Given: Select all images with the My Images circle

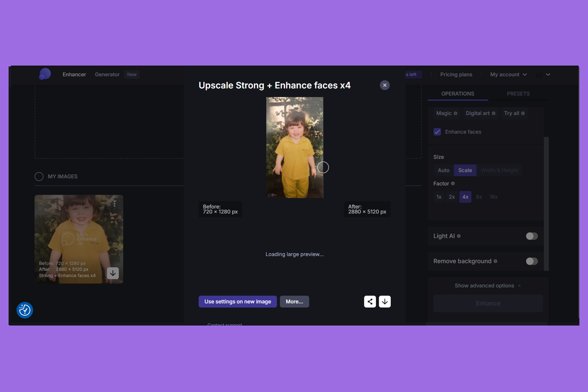Looking at the screenshot, I should click(x=39, y=176).
